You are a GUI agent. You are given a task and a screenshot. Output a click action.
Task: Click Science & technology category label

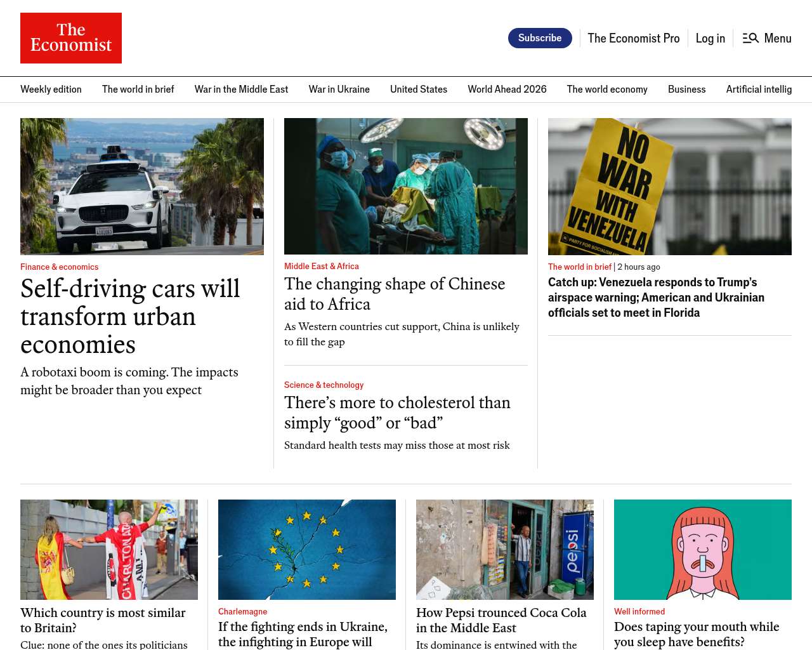tap(324, 385)
